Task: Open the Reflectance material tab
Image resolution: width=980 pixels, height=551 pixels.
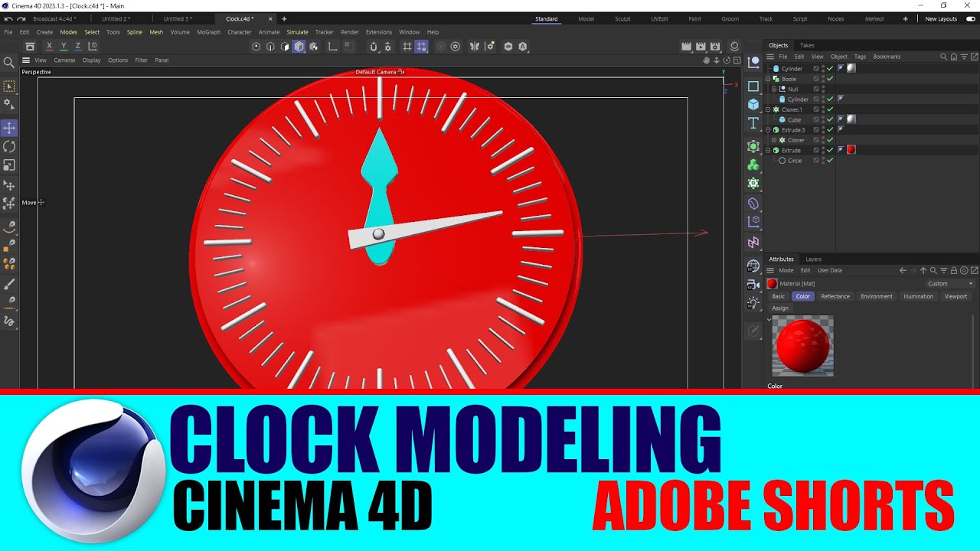Action: [835, 296]
